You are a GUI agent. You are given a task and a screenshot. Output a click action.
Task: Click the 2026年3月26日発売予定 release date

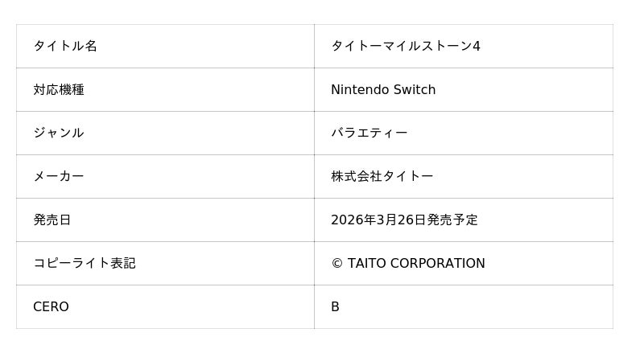404,220
